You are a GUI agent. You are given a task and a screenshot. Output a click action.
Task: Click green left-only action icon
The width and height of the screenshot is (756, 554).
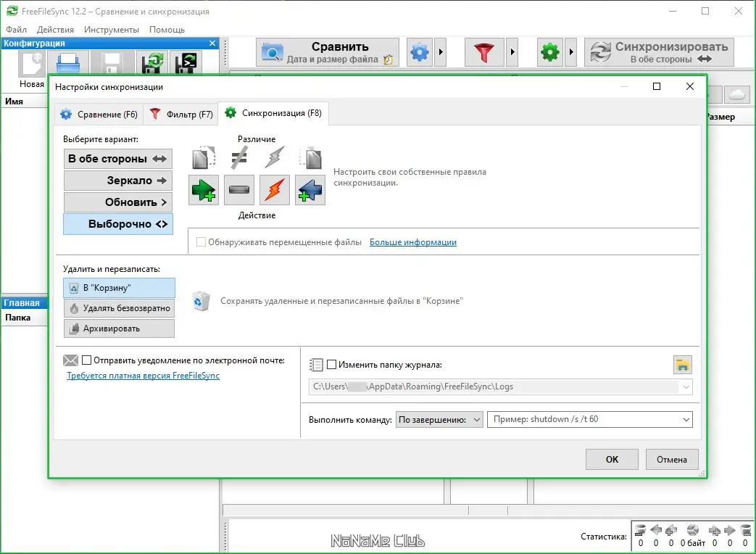coord(204,190)
